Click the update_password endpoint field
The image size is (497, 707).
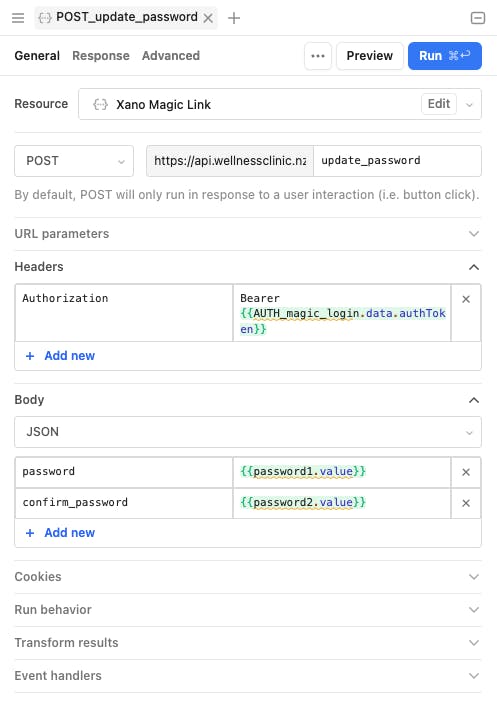coord(397,161)
